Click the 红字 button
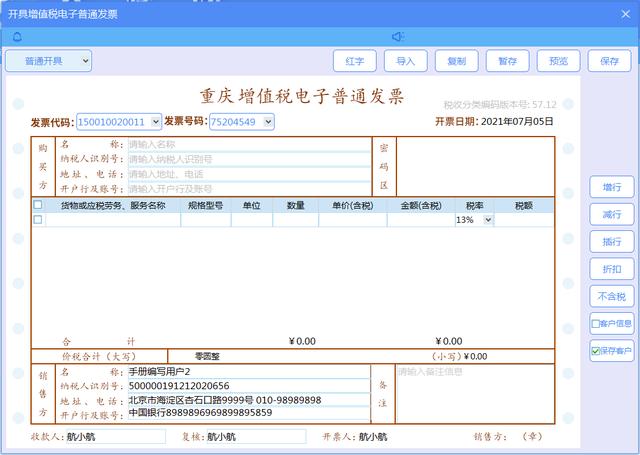Screen dimensions: 640x455 point(355,61)
